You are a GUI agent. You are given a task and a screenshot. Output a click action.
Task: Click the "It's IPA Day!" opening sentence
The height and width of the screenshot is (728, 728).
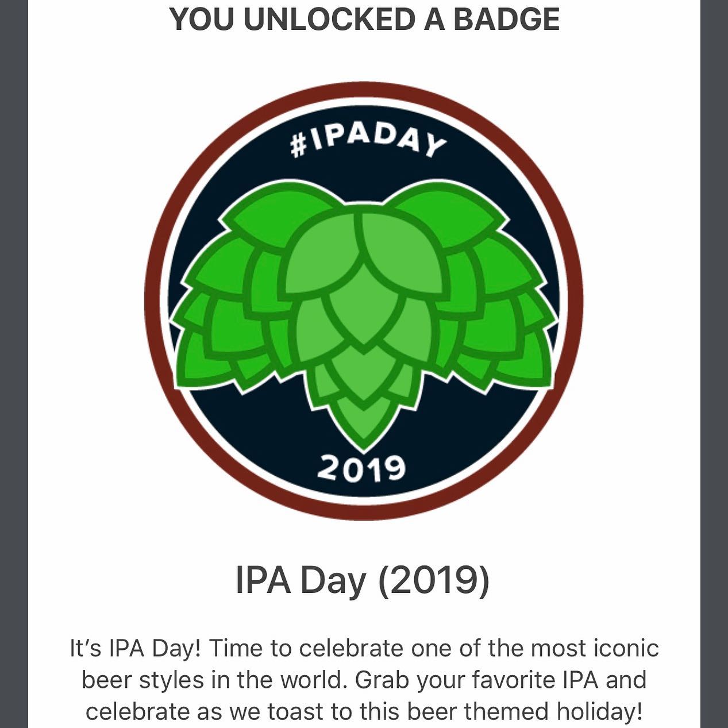(135, 649)
